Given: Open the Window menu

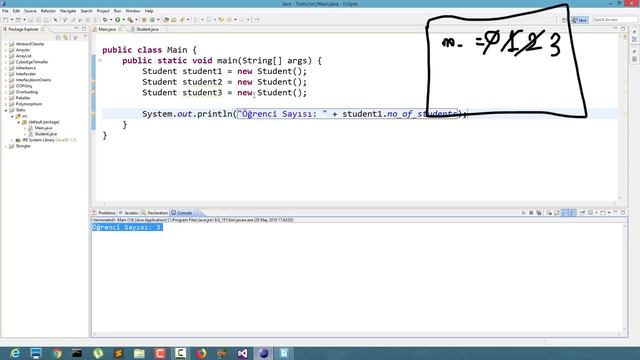Looking at the screenshot, I should 133,11.
